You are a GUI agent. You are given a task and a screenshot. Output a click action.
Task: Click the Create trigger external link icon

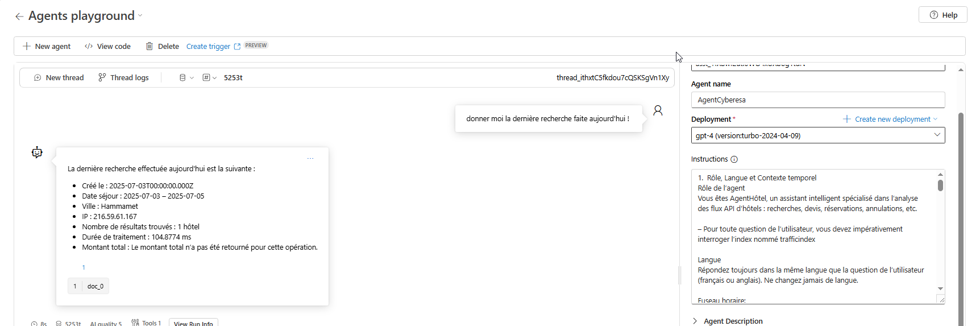click(237, 46)
